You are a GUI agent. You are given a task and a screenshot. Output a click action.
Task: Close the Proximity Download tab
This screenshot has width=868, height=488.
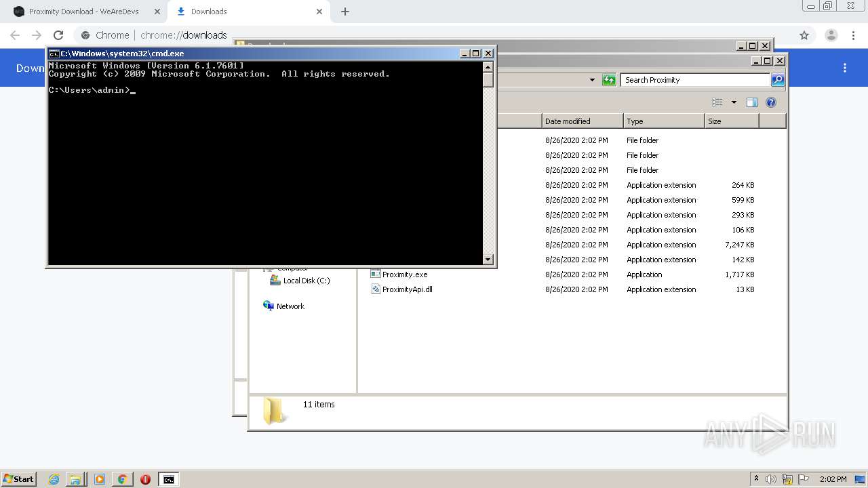pos(157,12)
